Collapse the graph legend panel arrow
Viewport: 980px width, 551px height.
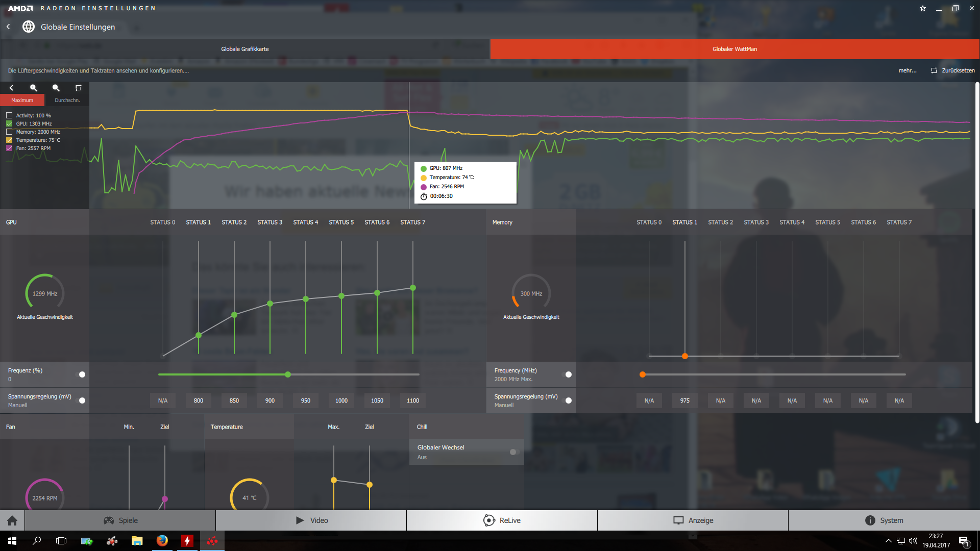tap(11, 88)
